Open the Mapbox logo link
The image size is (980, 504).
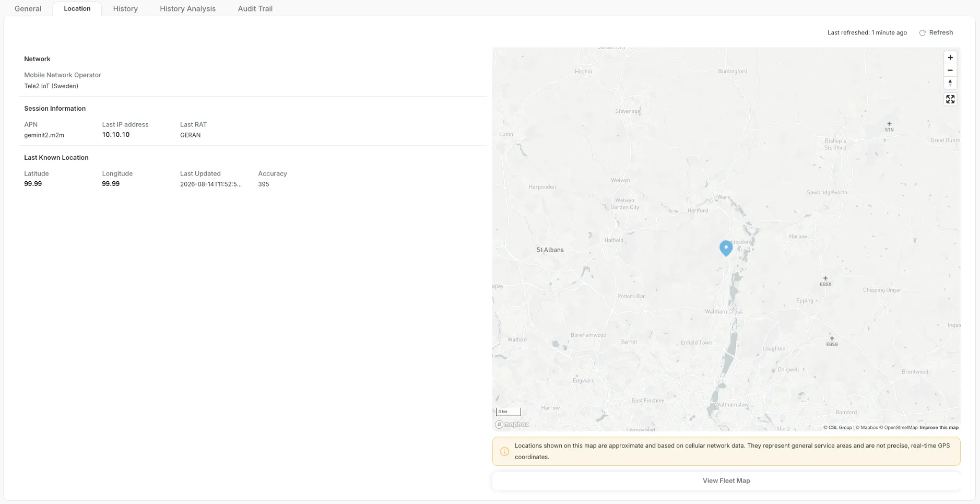click(x=512, y=425)
